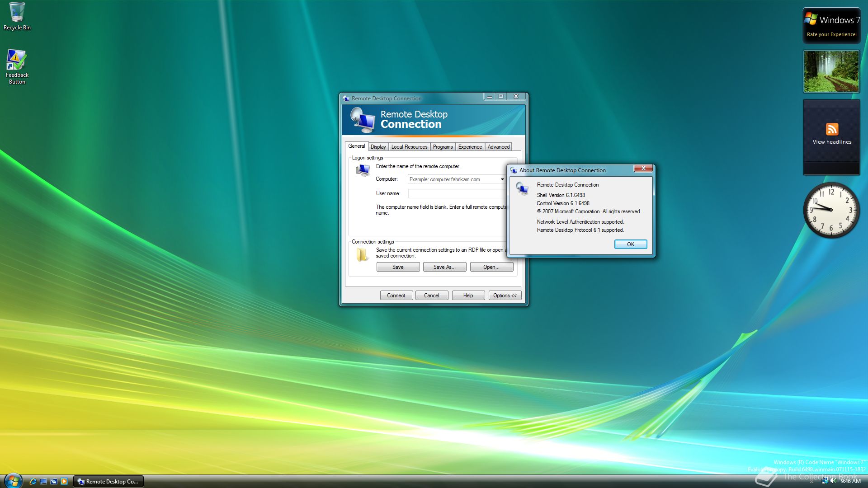The width and height of the screenshot is (868, 488).
Task: Open the Programs tab
Action: click(443, 147)
